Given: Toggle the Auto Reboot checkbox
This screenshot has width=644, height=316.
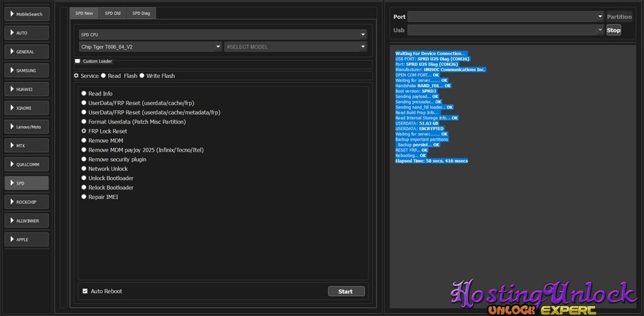Looking at the screenshot, I should click(x=85, y=291).
